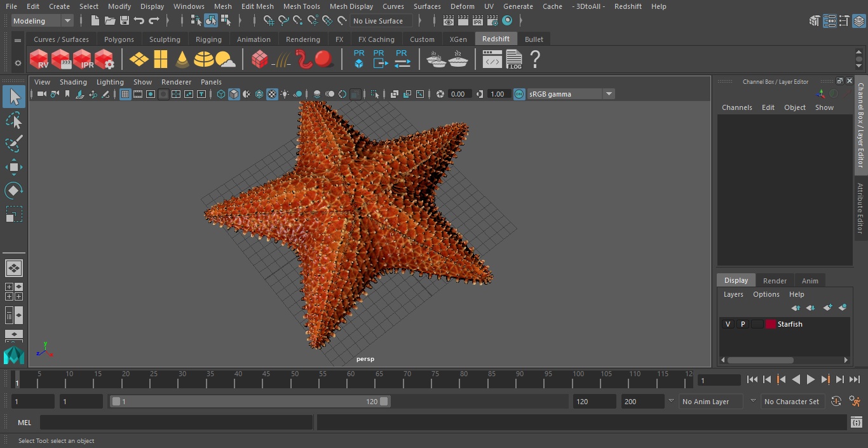Open a scene with the folder icon
The image size is (868, 448).
click(x=110, y=21)
